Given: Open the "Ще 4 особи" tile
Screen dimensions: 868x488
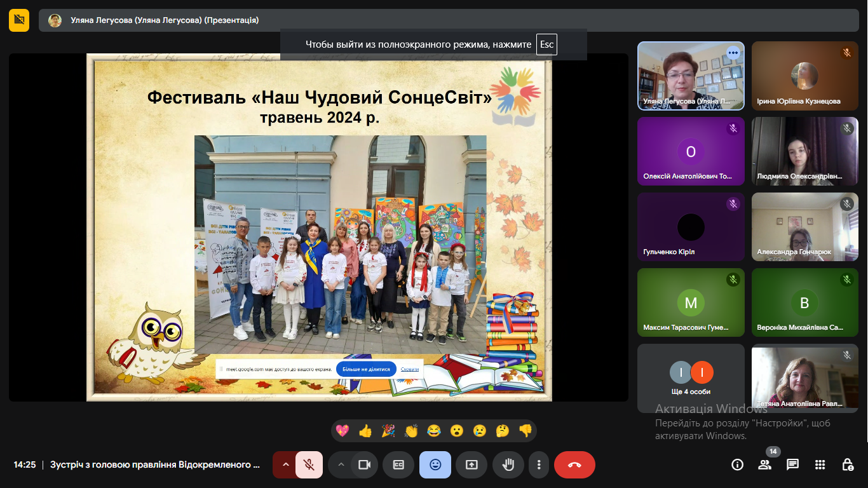Looking at the screenshot, I should pos(691,377).
